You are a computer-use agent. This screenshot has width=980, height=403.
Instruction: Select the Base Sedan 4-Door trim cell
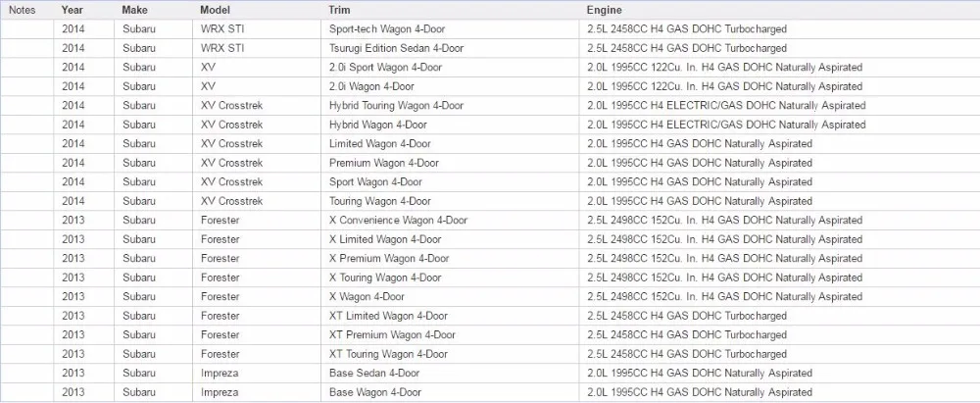click(x=451, y=373)
